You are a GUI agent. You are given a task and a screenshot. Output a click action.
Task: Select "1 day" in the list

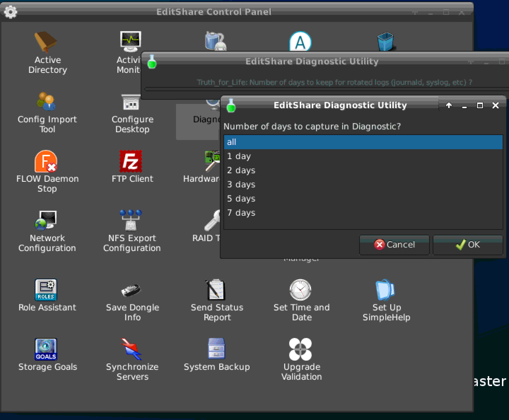[x=363, y=156]
